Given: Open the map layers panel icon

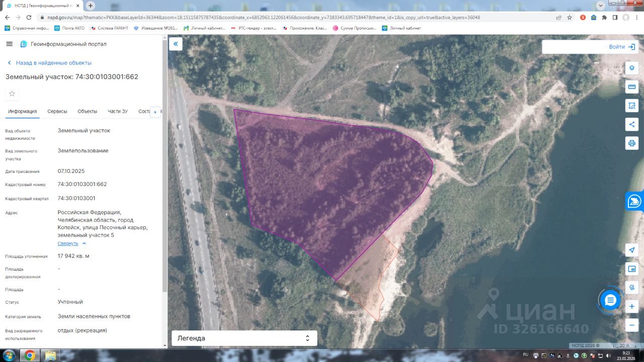Looking at the screenshot, I should point(631,68).
